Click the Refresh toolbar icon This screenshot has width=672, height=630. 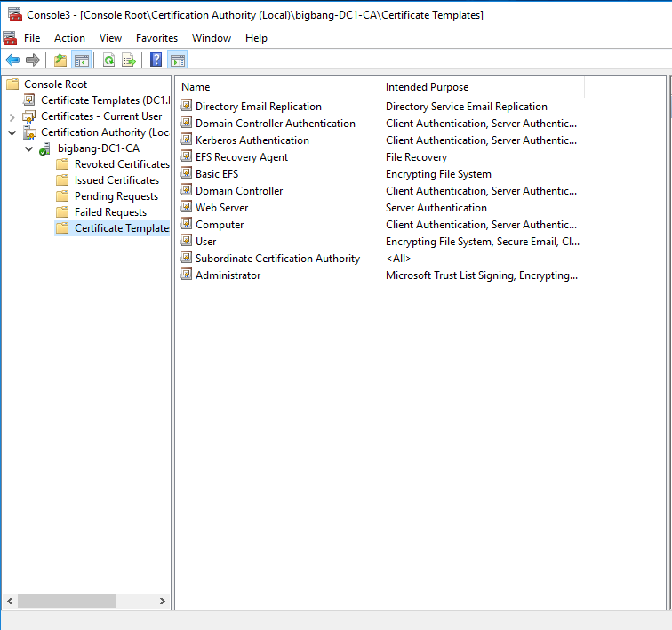[108, 60]
